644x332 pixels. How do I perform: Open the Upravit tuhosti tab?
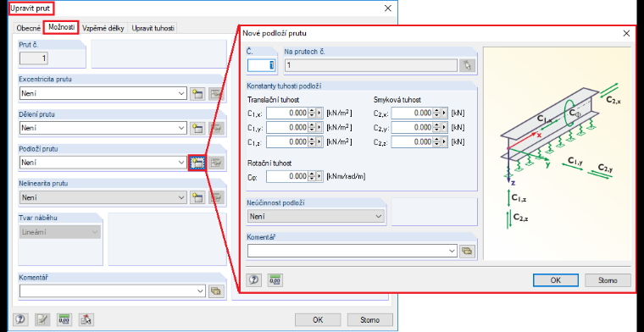153,28
